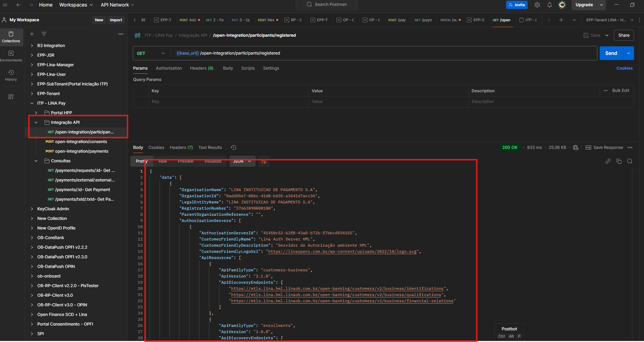The image size is (644, 342).
Task: Click the notifications bell icon
Action: pyautogui.click(x=549, y=5)
